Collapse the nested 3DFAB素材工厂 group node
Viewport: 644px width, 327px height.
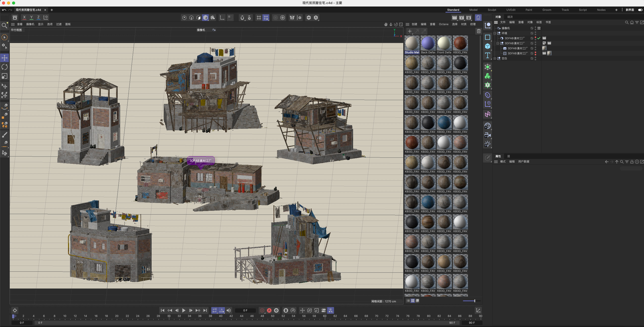tap(498, 43)
